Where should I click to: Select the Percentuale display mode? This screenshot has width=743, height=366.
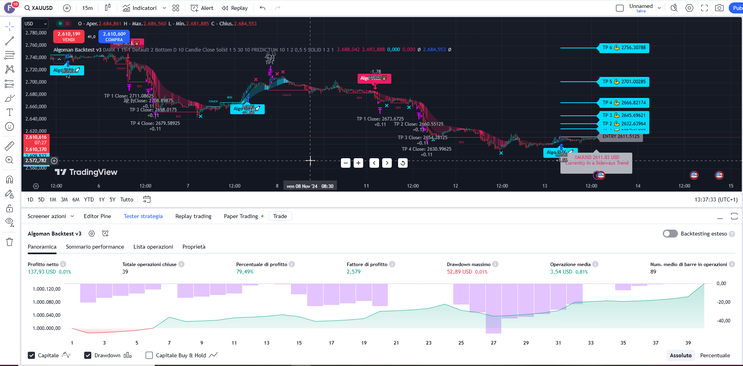tap(715, 355)
